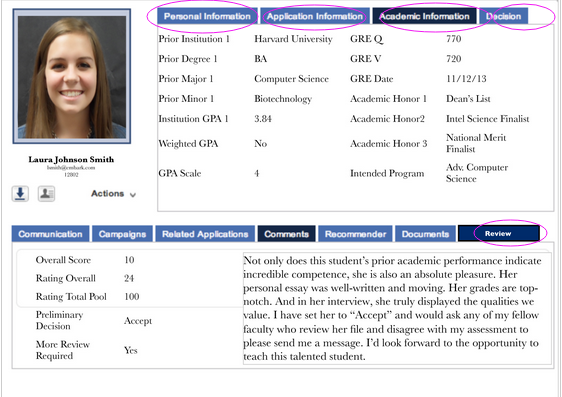This screenshot has height=397, width=562.
Task: Expand the Actions dropdown menu
Action: [113, 194]
